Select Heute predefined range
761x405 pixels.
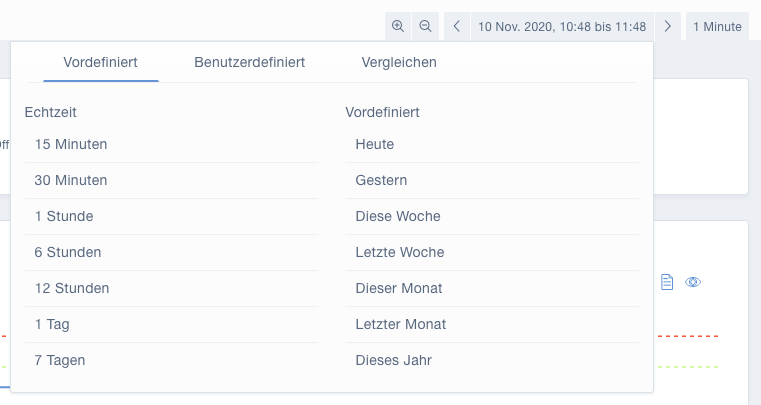tap(492, 144)
